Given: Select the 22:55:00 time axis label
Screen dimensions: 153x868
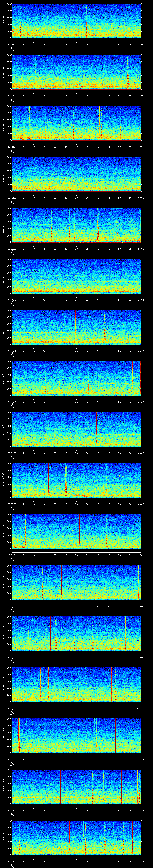Looking at the screenshot, I should tap(12, 504).
